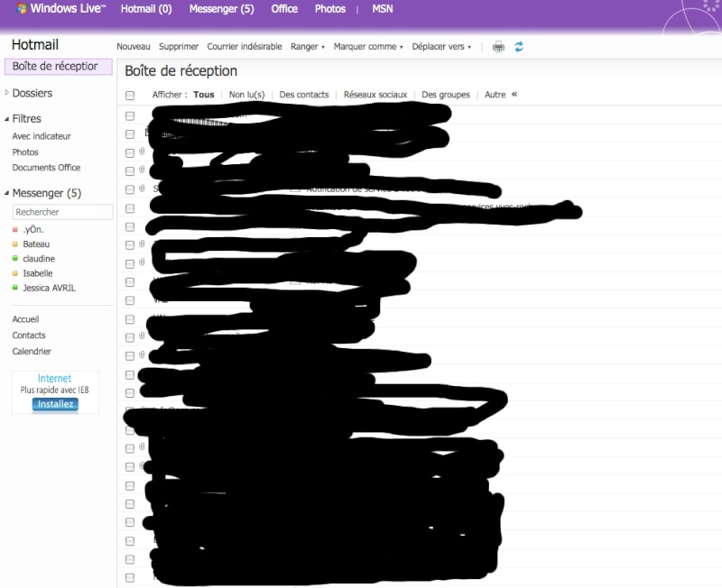Select the Documents Office filter
This screenshot has width=722, height=588.
(x=46, y=168)
